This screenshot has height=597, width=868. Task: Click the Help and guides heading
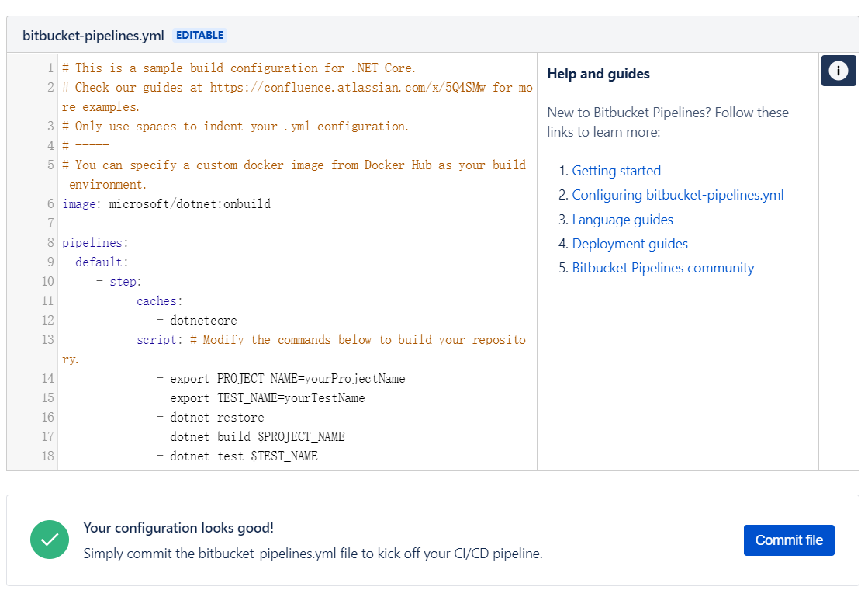click(x=597, y=74)
